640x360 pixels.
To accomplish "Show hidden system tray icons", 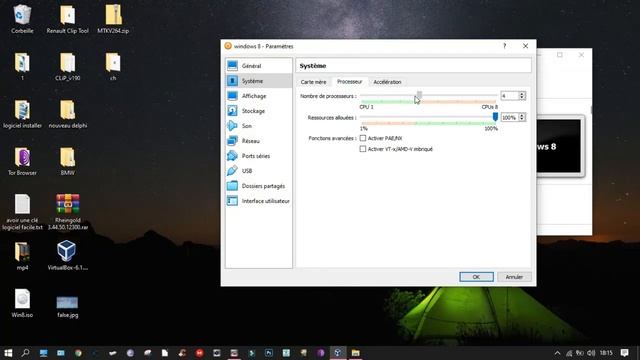I will pyautogui.click(x=557, y=353).
